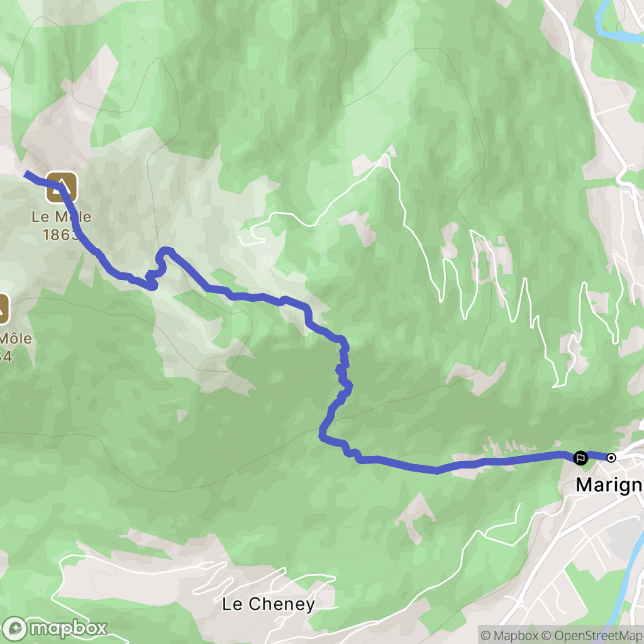Select the Le Cheney place label

tap(269, 604)
